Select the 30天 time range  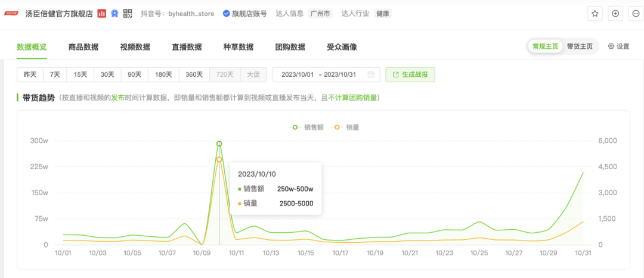(x=107, y=74)
